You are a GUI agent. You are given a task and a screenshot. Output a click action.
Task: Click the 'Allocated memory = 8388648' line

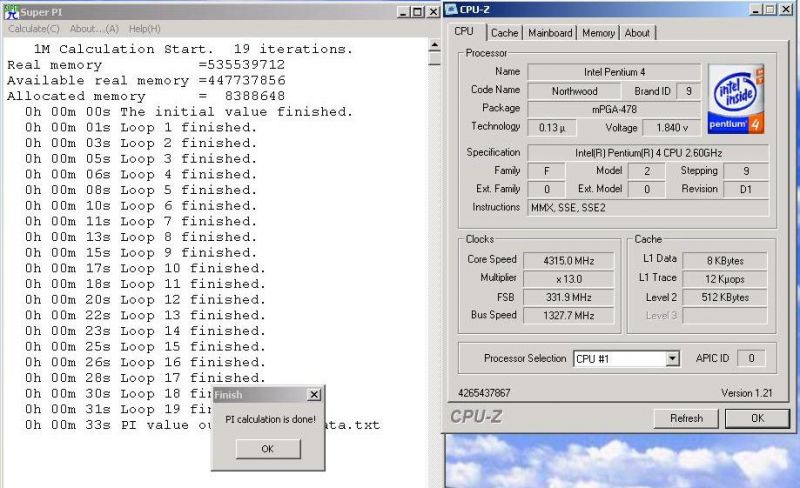(146, 96)
